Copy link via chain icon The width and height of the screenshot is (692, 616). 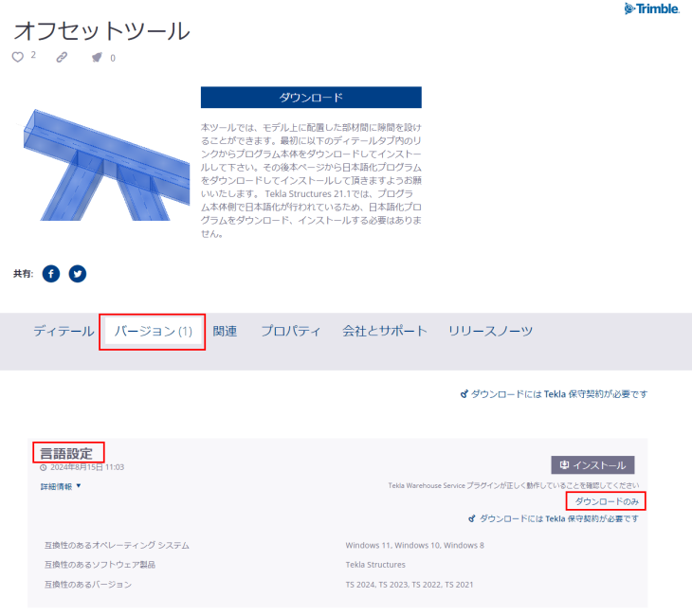(x=62, y=57)
